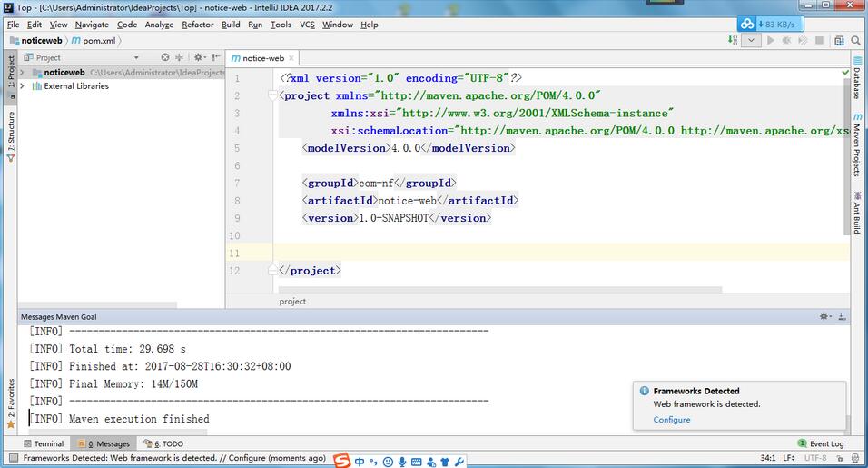Click the tool window quick-access icon
The image size is (868, 468).
[14, 458]
